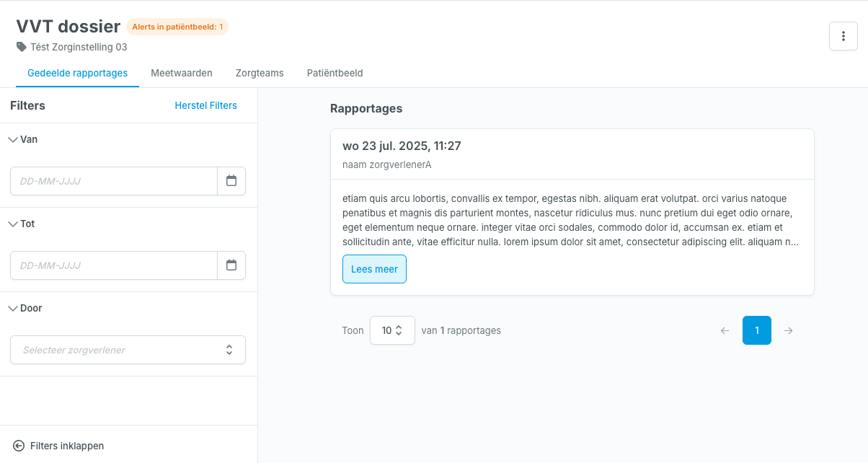Click the VVT dossier heading
Viewport: 868px width, 463px height.
click(68, 26)
